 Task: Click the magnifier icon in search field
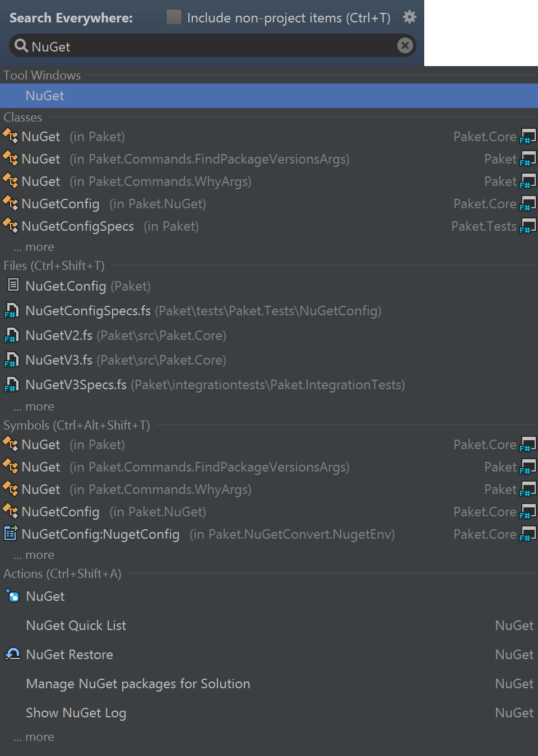[x=21, y=46]
